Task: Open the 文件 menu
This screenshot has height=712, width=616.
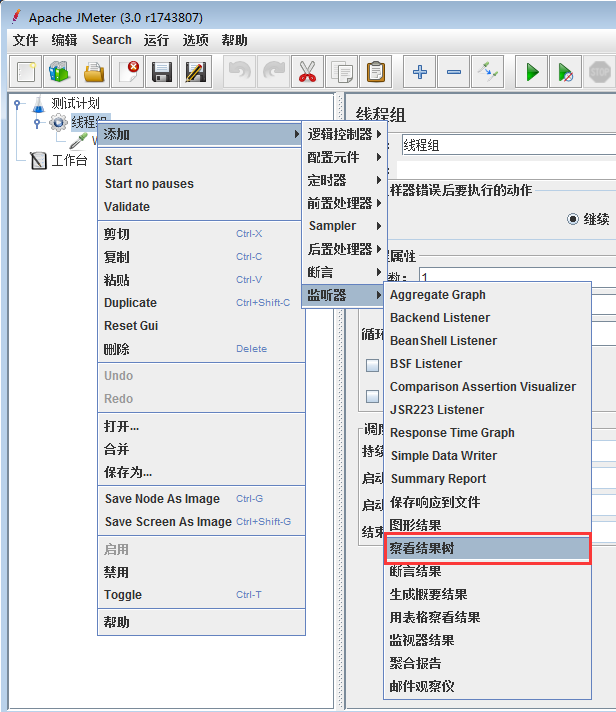Action: 25,40
